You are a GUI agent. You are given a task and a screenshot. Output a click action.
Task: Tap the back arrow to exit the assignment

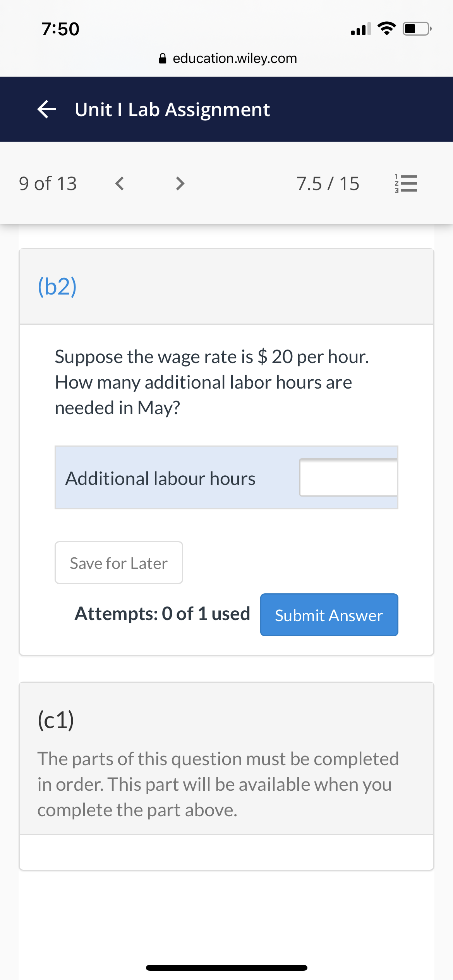(46, 110)
